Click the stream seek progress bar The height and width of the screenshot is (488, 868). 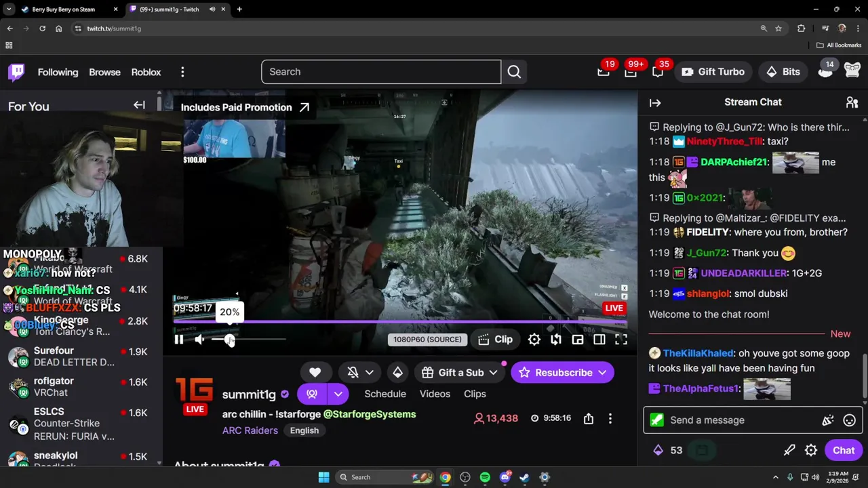coord(400,323)
